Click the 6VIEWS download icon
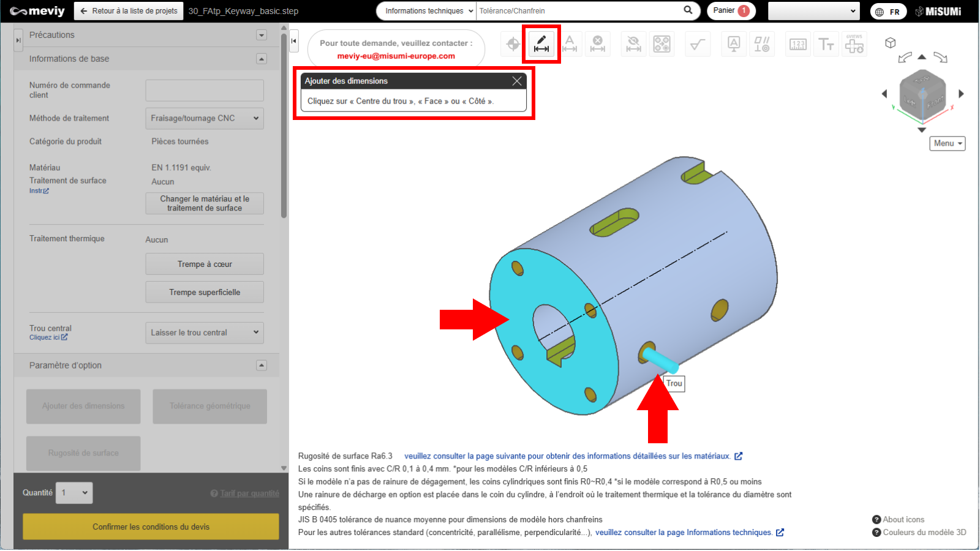Image resolution: width=980 pixels, height=551 pixels. (x=854, y=44)
